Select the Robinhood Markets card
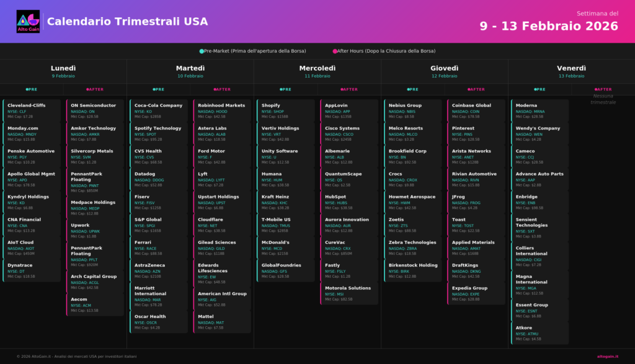The height and width of the screenshot is (364, 635). [x=222, y=110]
